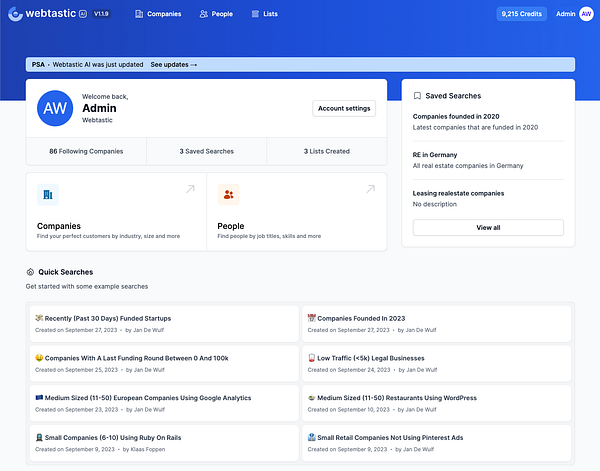Click the Saved Searches bookmark icon

(417, 96)
